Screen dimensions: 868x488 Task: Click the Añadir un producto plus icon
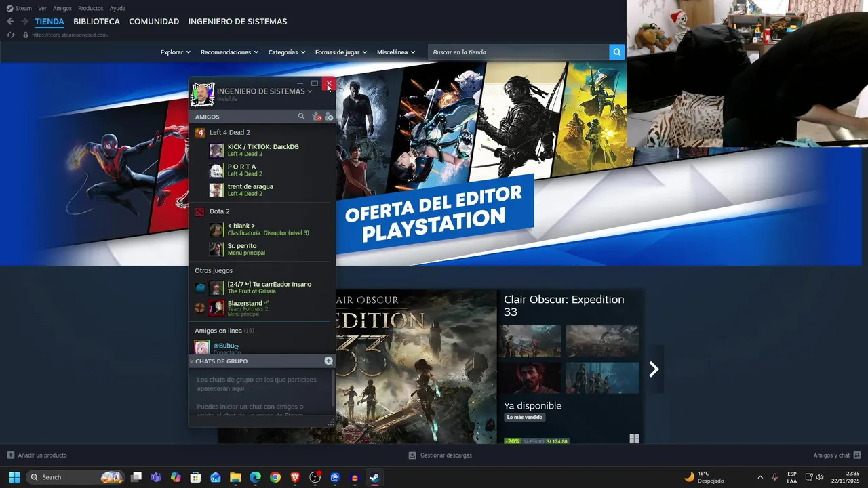click(11, 455)
